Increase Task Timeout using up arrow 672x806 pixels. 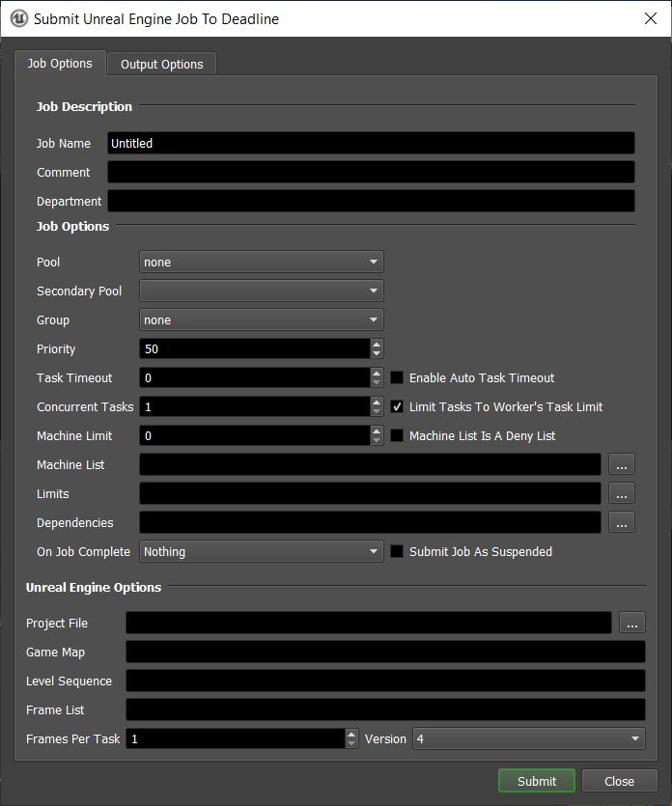(377, 373)
